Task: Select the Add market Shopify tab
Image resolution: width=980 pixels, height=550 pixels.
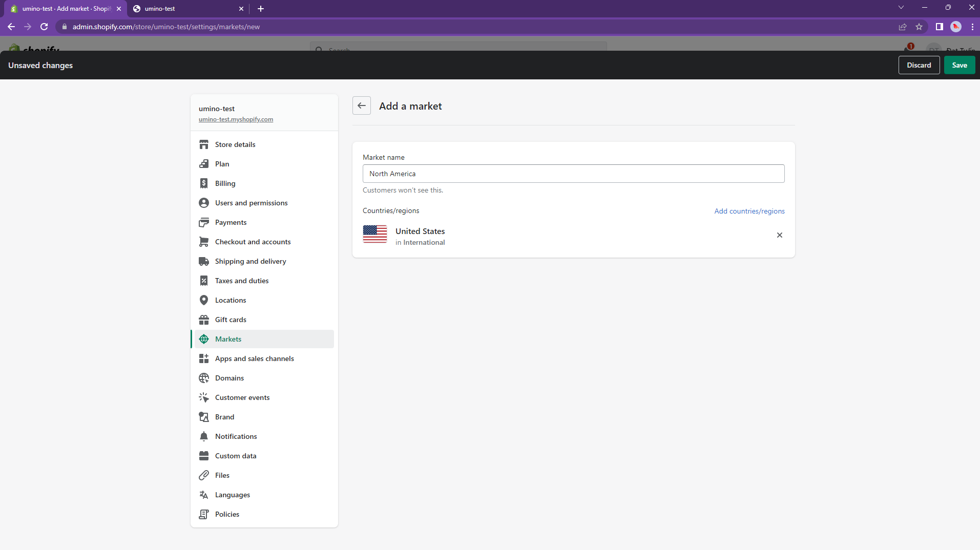Action: tap(67, 9)
